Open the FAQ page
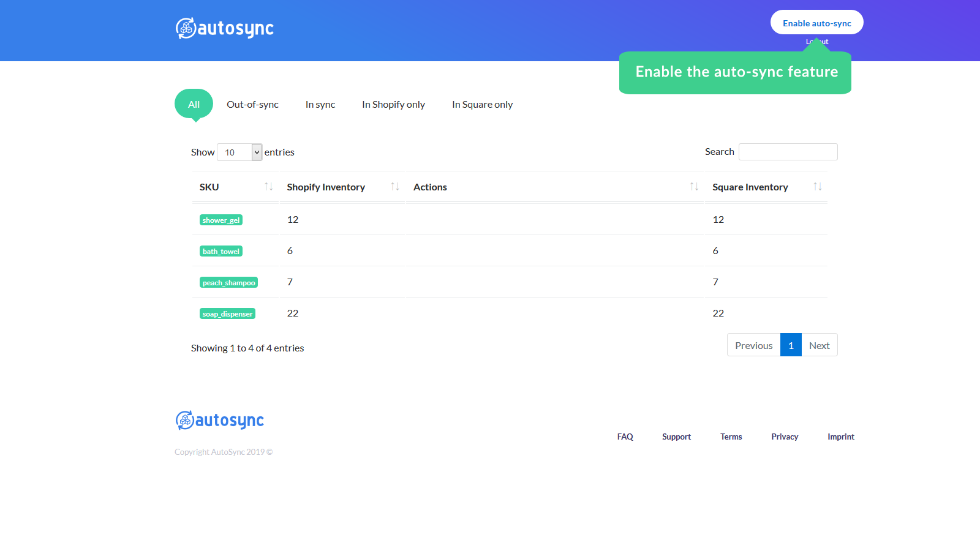The height and width of the screenshot is (551, 980). pos(625,436)
